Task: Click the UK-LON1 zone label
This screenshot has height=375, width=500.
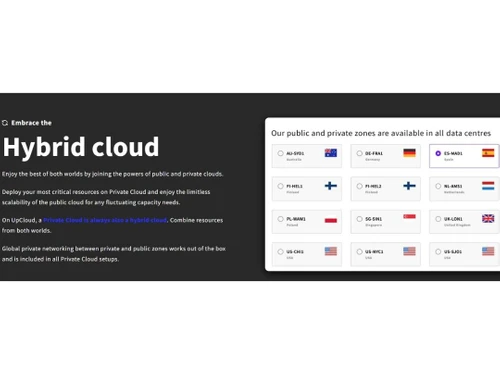Action: click(x=453, y=219)
